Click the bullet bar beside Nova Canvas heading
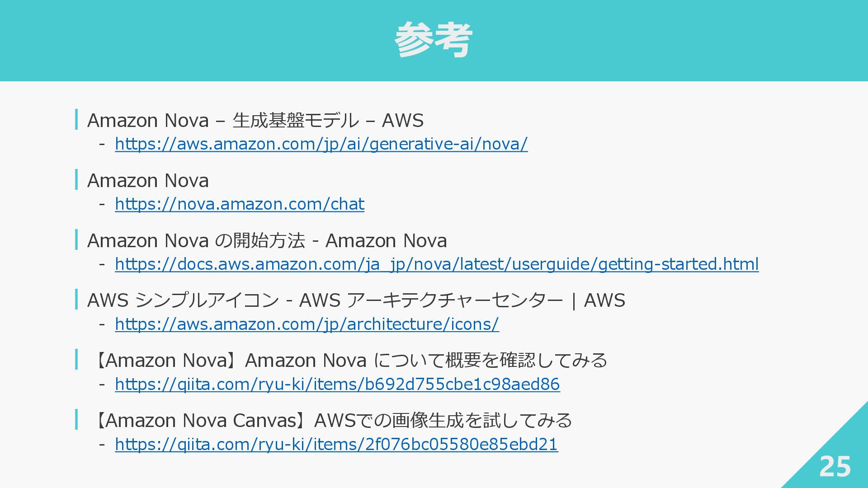 [76, 420]
